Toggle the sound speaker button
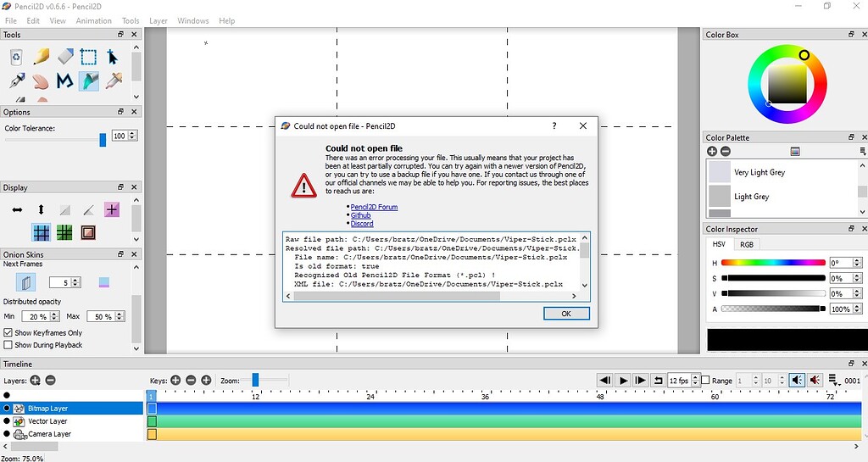The width and height of the screenshot is (868, 462). point(797,380)
